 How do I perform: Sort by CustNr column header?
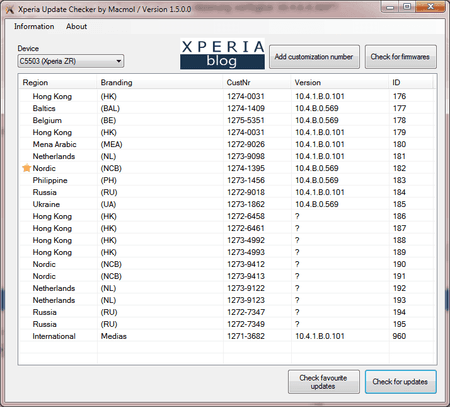(257, 82)
